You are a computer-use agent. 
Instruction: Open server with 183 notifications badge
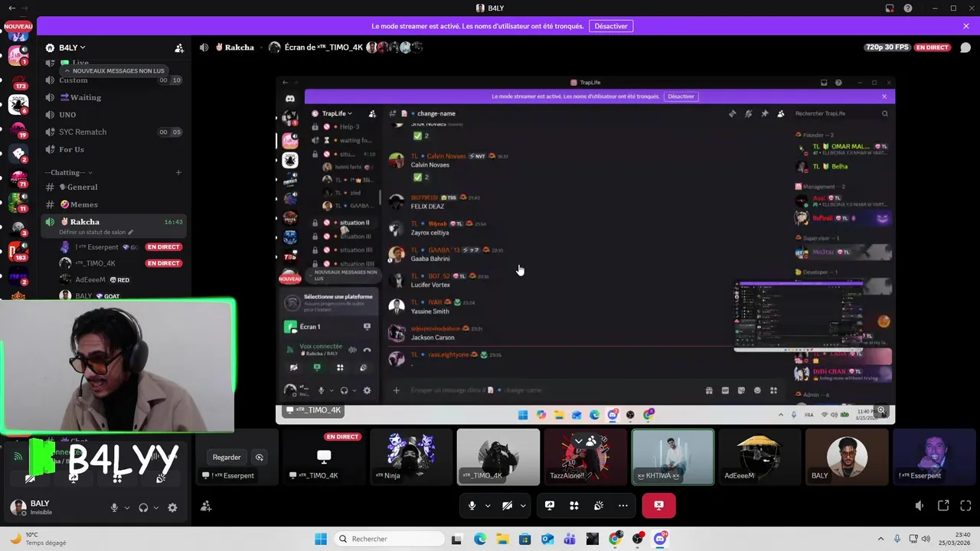(18, 251)
